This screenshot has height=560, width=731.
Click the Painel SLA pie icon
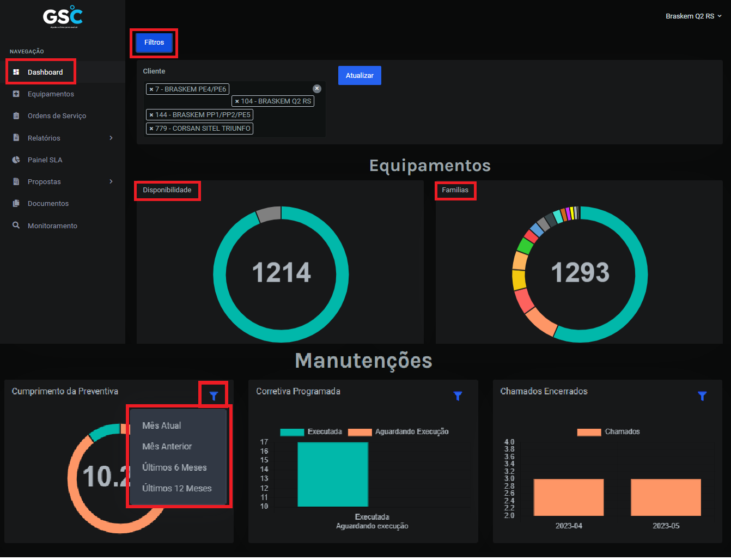(x=16, y=160)
